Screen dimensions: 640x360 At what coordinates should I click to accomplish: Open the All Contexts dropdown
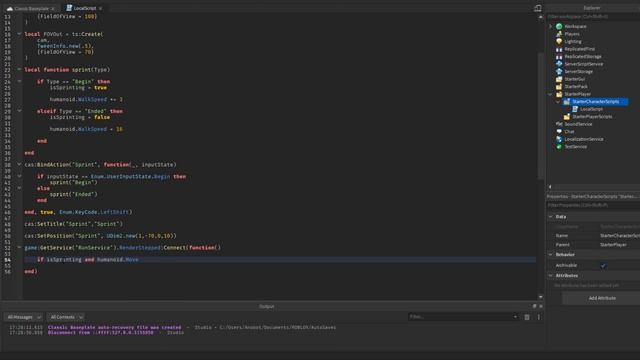[66, 317]
